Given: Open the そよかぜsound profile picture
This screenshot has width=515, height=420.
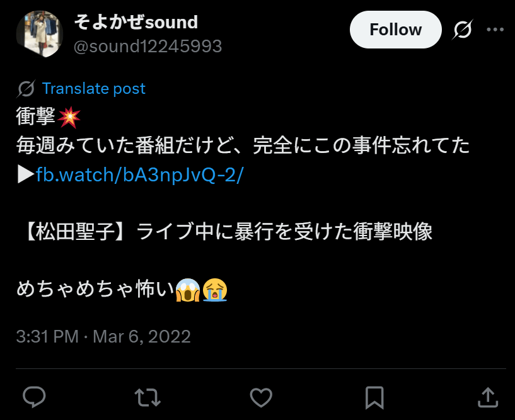Looking at the screenshot, I should pos(39,34).
